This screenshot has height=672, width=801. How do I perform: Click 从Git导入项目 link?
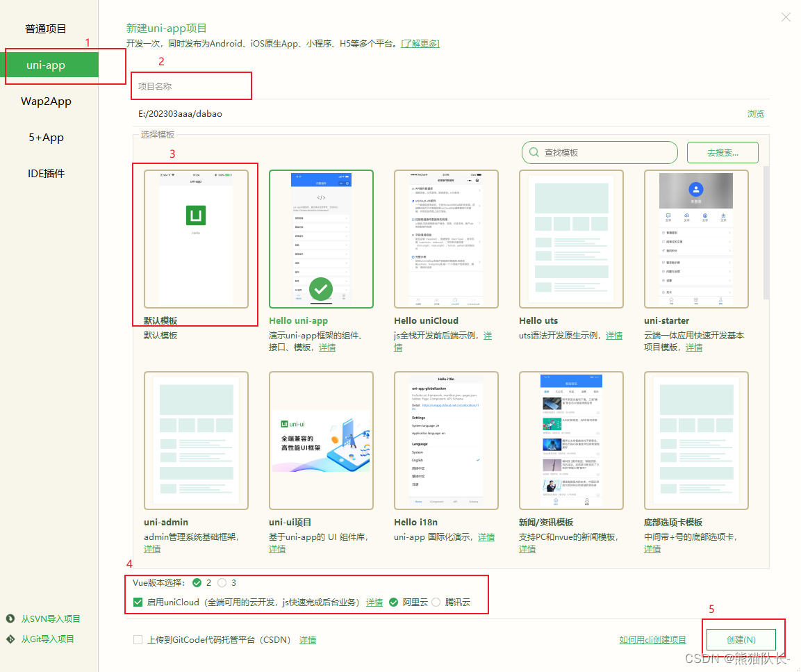(47, 639)
